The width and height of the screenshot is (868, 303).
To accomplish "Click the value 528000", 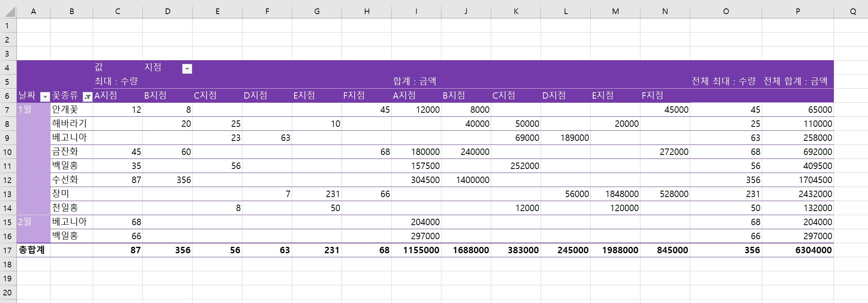I will coord(665,194).
